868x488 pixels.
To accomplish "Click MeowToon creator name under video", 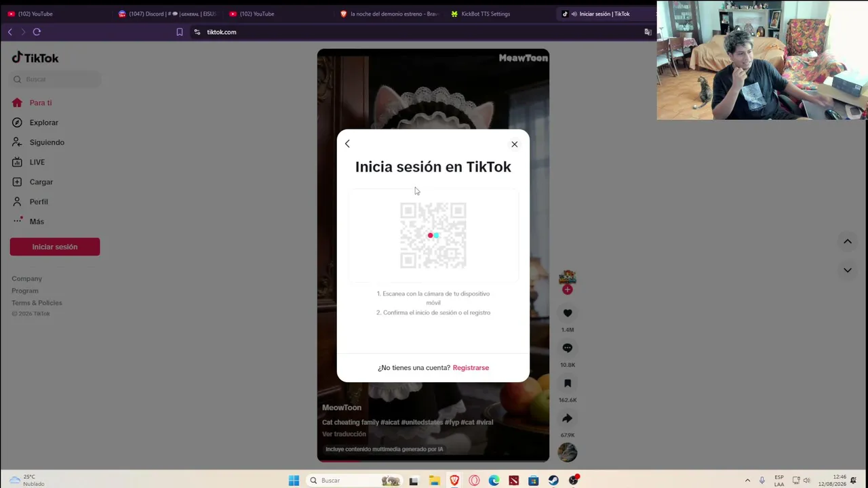I will (342, 407).
